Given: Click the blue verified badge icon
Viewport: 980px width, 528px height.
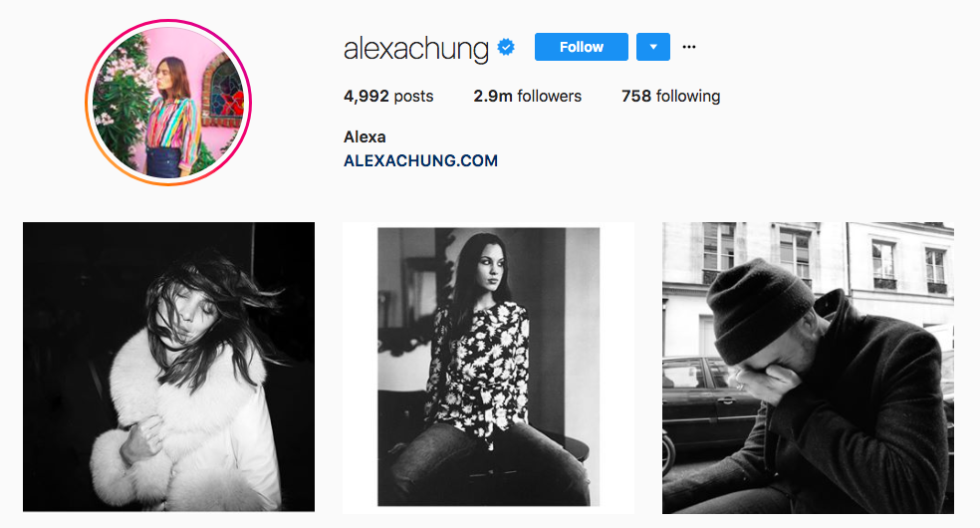Looking at the screenshot, I should (x=506, y=47).
